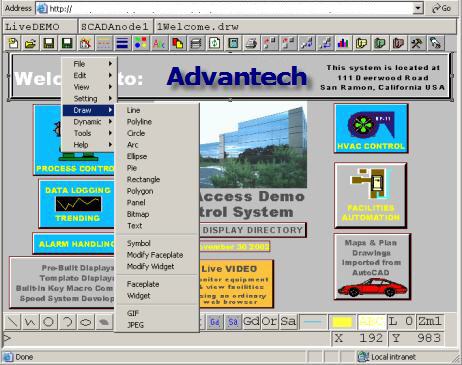
Task: Select the arc drawing tool at bottom
Action: click(x=68, y=322)
